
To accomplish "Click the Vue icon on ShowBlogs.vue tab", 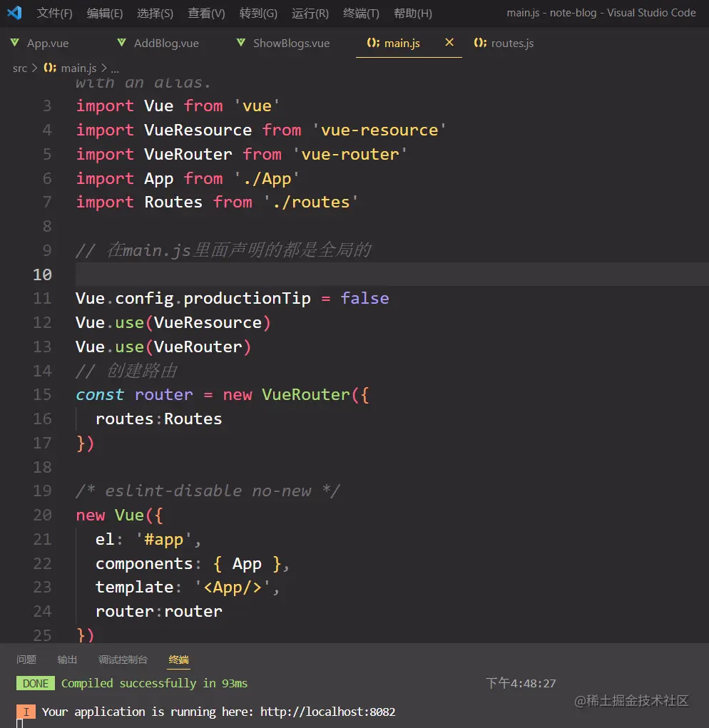I will click(x=241, y=43).
